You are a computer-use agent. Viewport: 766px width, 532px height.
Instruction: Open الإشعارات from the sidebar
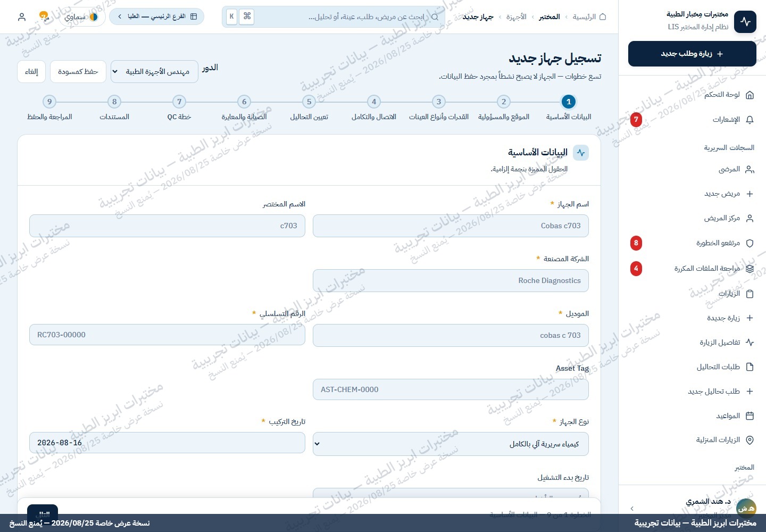point(692,120)
